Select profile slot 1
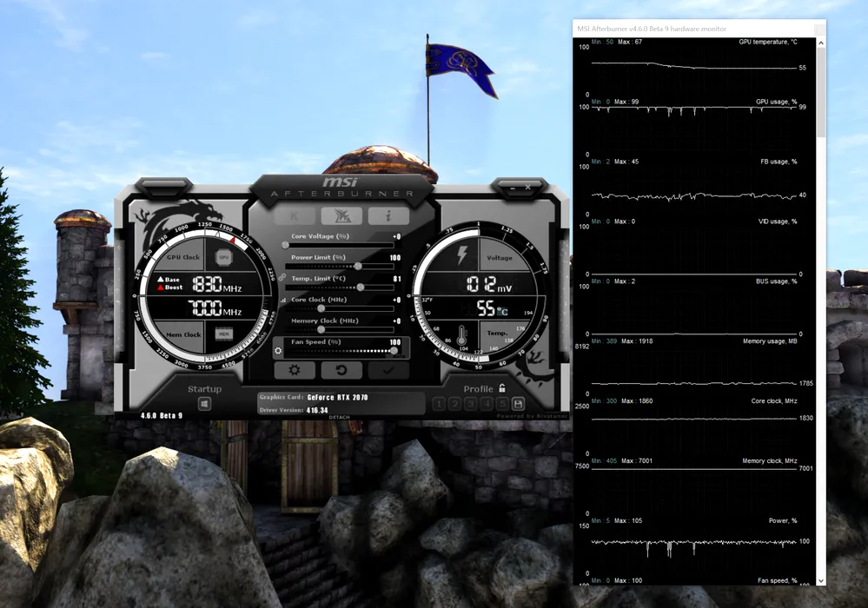The height and width of the screenshot is (608, 868). [x=440, y=404]
